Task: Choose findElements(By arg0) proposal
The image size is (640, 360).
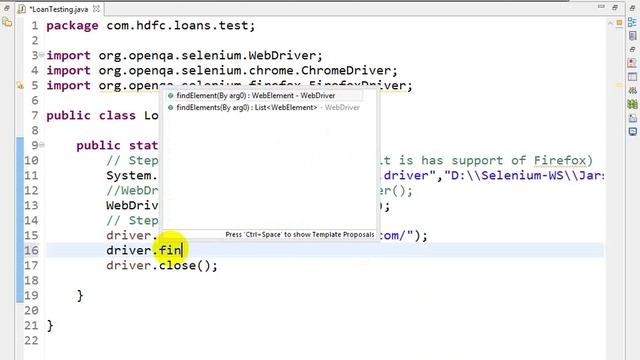Action: pos(264,107)
